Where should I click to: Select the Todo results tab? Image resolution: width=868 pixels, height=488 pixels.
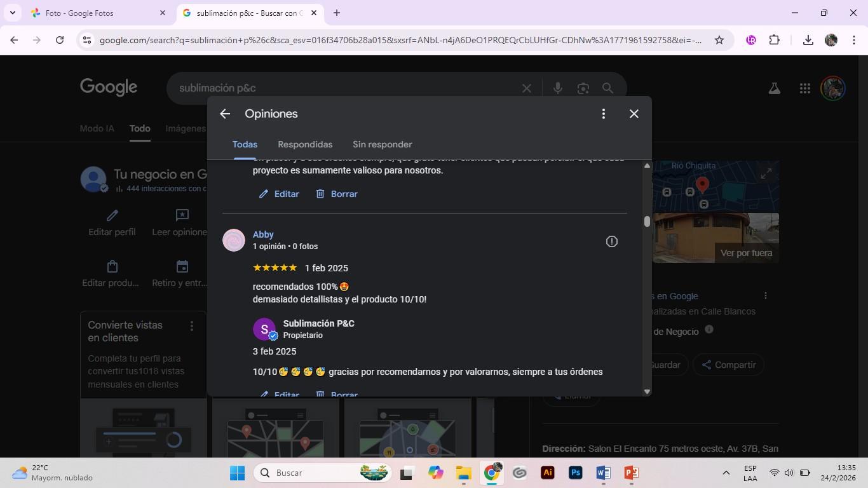pyautogui.click(x=140, y=128)
